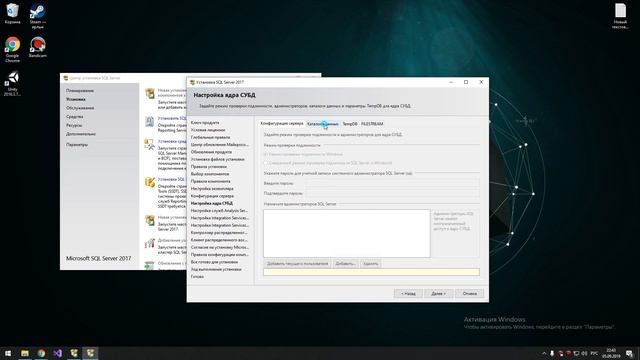Select Ресурсы in Installation Center sidebar
Image resolution: width=640 pixels, height=360 pixels.
tap(74, 125)
